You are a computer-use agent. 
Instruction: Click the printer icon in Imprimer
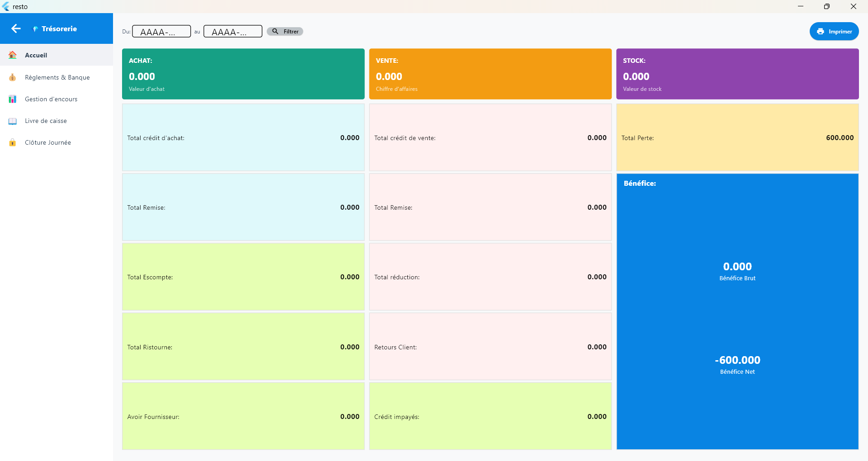pos(821,31)
